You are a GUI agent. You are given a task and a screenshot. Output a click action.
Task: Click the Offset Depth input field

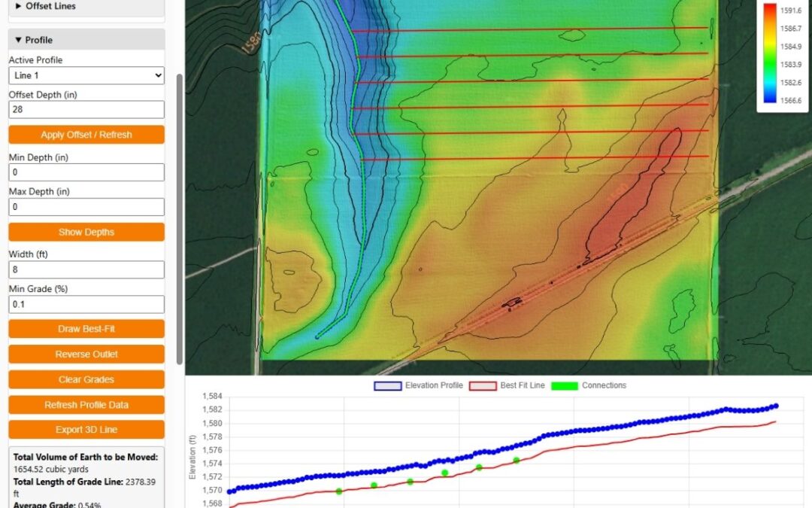(86, 110)
